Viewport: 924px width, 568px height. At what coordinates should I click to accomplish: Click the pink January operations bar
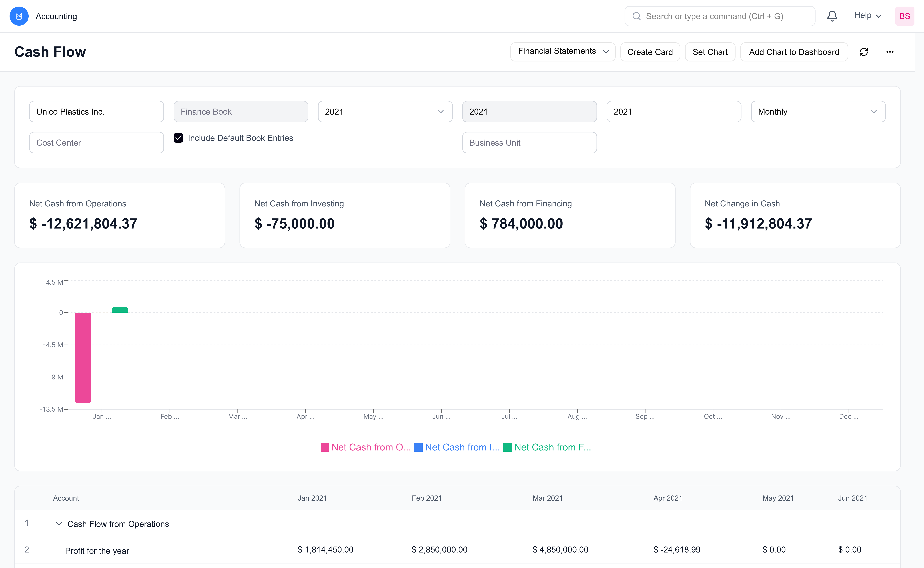tap(83, 358)
